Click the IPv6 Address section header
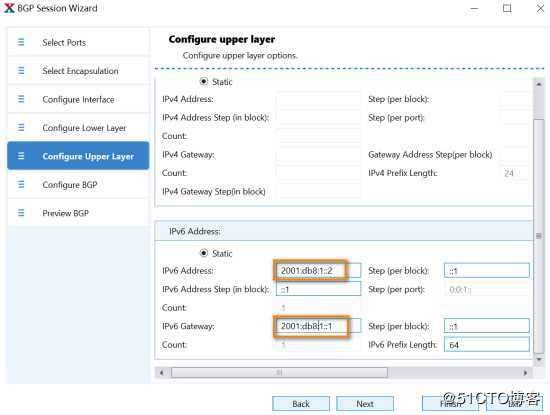Viewport: 550px width, 415px height. (x=344, y=231)
